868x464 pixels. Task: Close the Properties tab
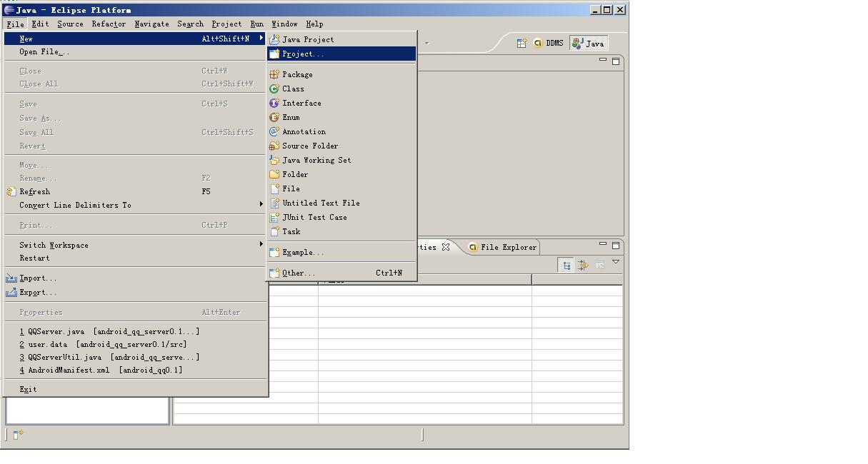pos(446,247)
